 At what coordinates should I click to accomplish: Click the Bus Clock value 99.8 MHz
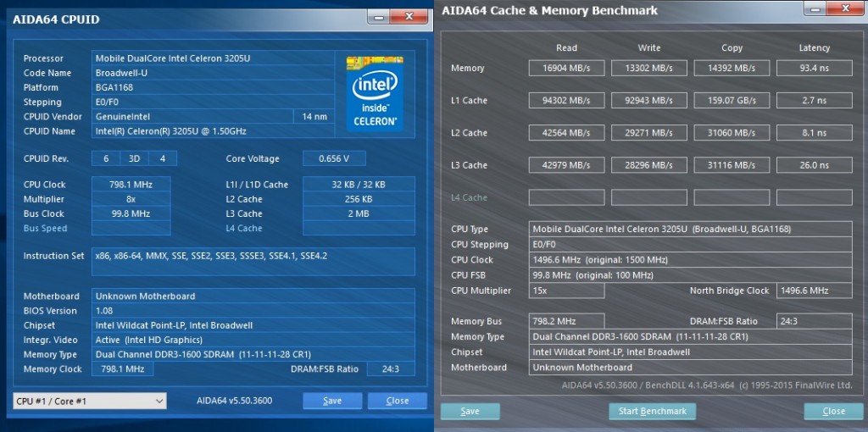click(x=131, y=213)
